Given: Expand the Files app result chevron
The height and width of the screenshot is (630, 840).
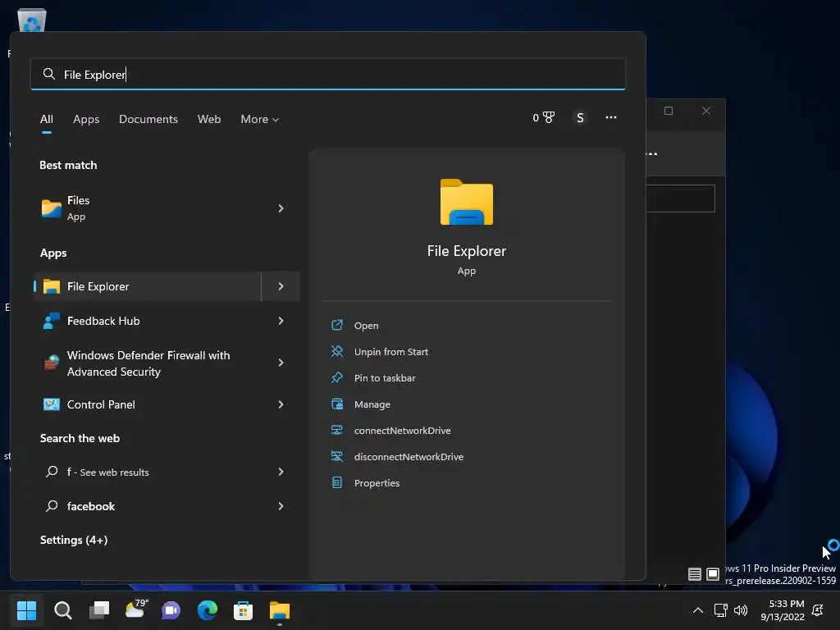Looking at the screenshot, I should point(281,208).
